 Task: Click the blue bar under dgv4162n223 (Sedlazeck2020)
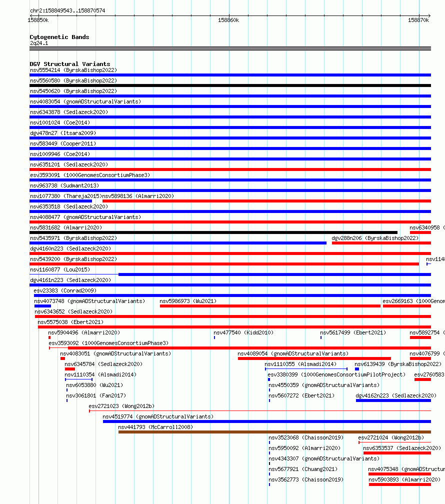pos(393,400)
